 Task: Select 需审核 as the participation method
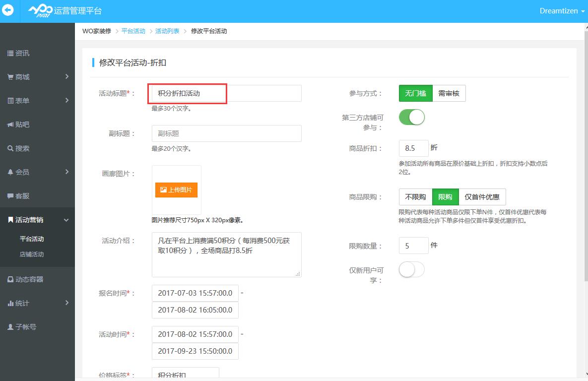click(449, 93)
